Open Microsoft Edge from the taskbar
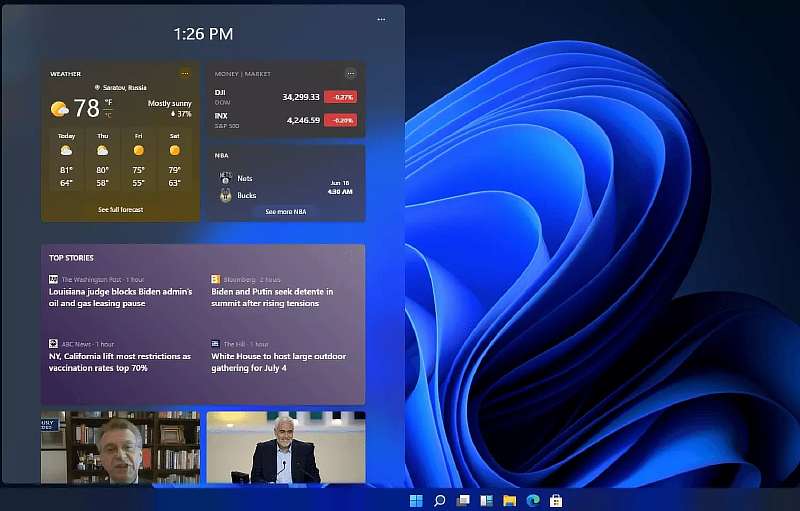800x511 pixels. pyautogui.click(x=533, y=500)
